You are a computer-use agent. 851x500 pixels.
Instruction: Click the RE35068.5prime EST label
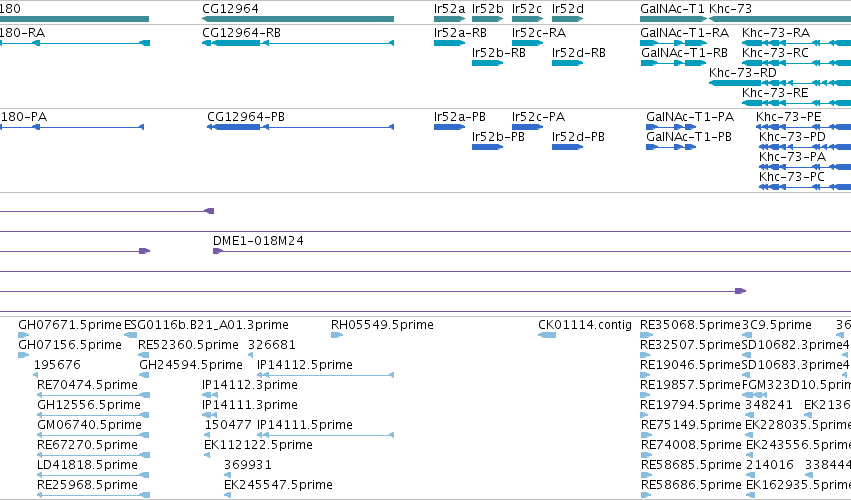click(690, 325)
